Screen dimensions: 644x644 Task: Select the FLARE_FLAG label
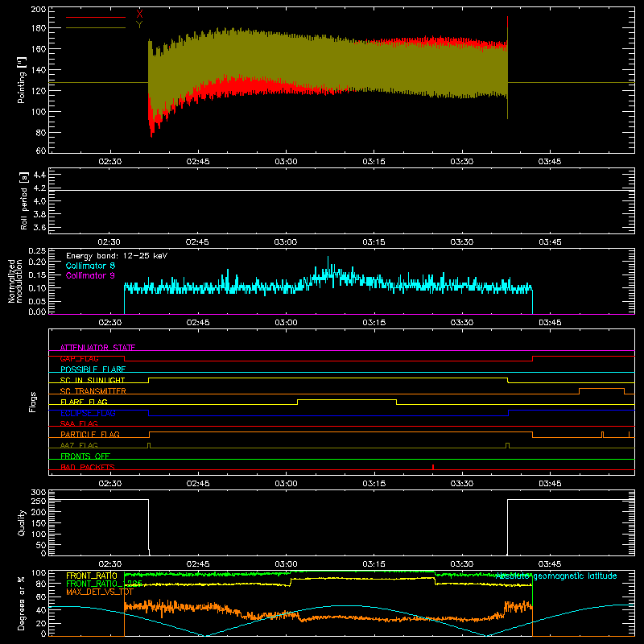pos(84,402)
